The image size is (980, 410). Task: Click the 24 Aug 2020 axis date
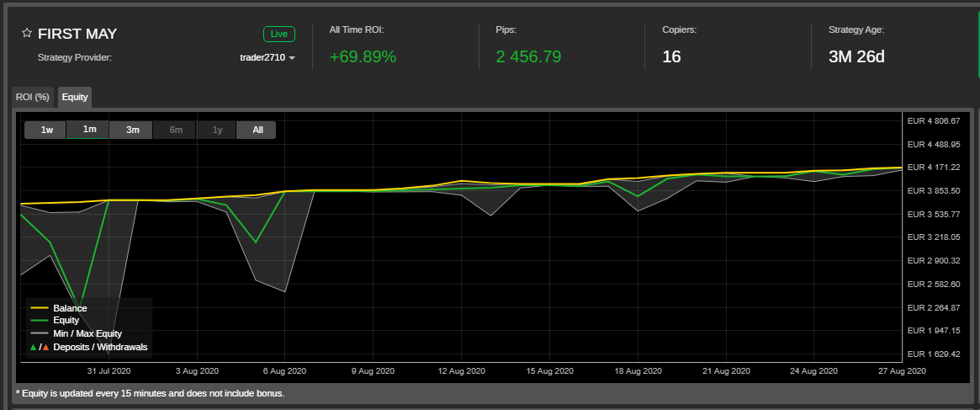(x=813, y=371)
